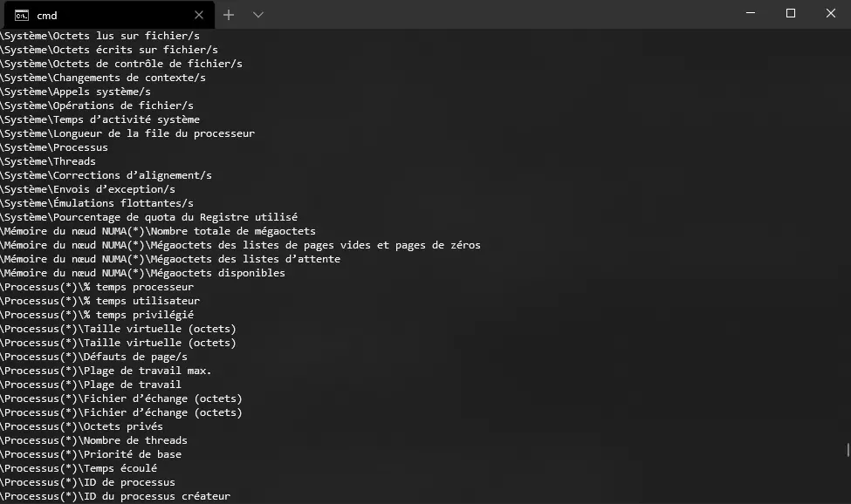
Task: Click the line \Système\Changements de contexte/s
Action: [x=103, y=78]
